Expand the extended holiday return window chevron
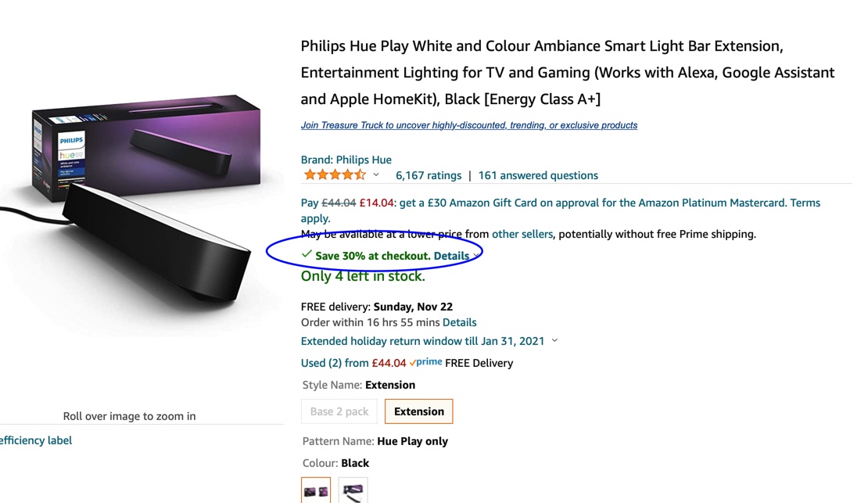 554,341
